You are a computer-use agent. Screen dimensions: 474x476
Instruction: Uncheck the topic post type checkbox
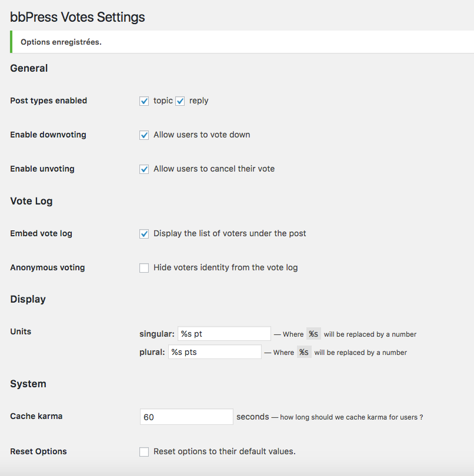144,101
